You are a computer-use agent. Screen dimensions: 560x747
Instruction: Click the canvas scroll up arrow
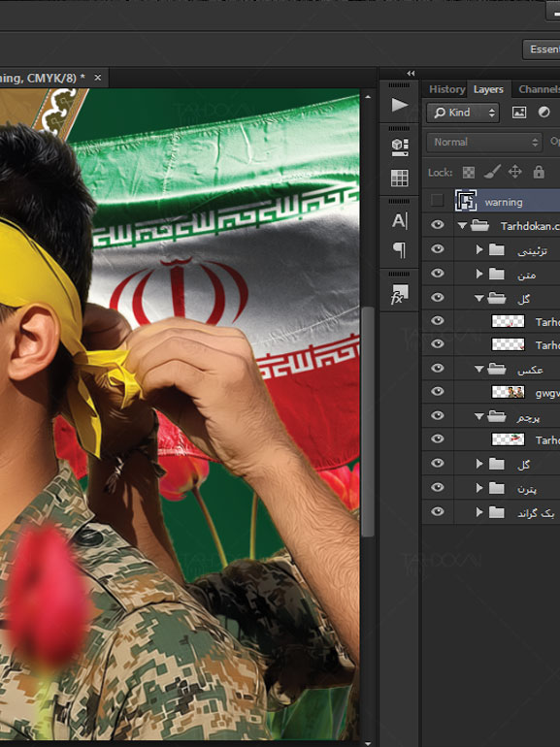[x=367, y=97]
